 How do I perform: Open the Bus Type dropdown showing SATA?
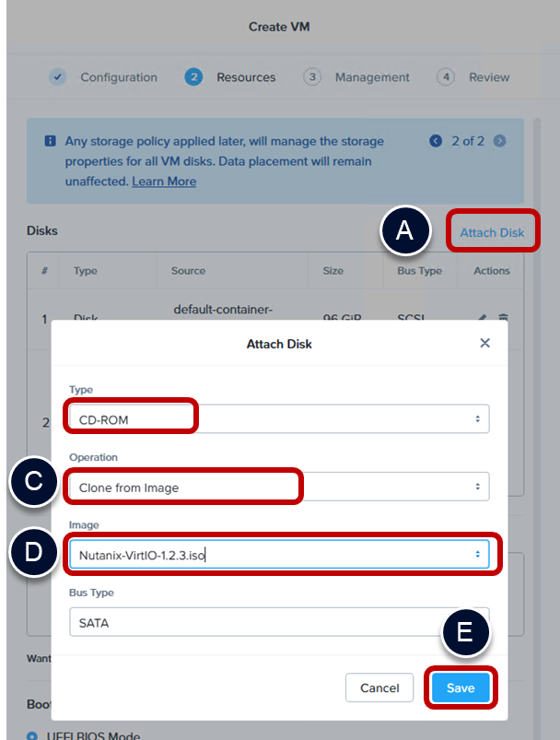(x=279, y=622)
